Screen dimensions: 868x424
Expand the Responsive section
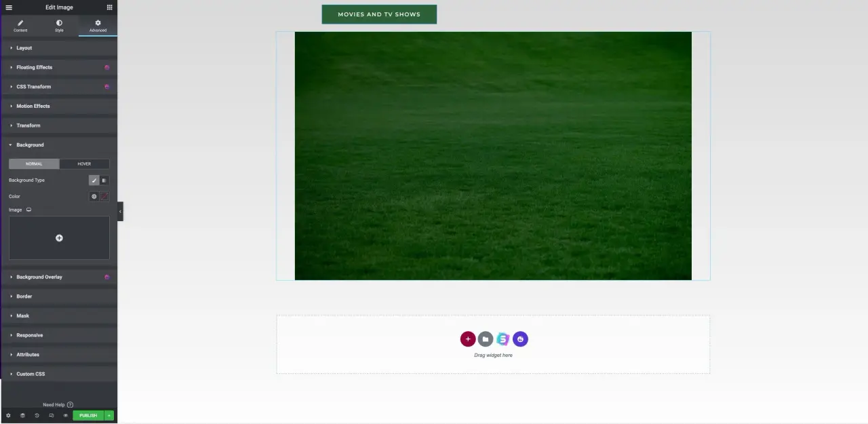[x=59, y=335]
